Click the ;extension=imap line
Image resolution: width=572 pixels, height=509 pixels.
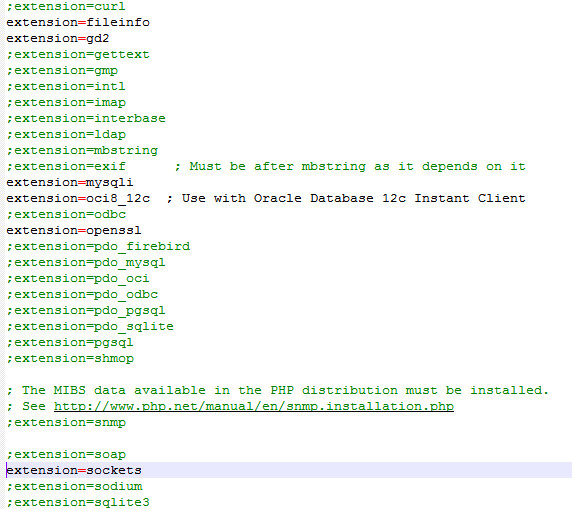(x=66, y=103)
